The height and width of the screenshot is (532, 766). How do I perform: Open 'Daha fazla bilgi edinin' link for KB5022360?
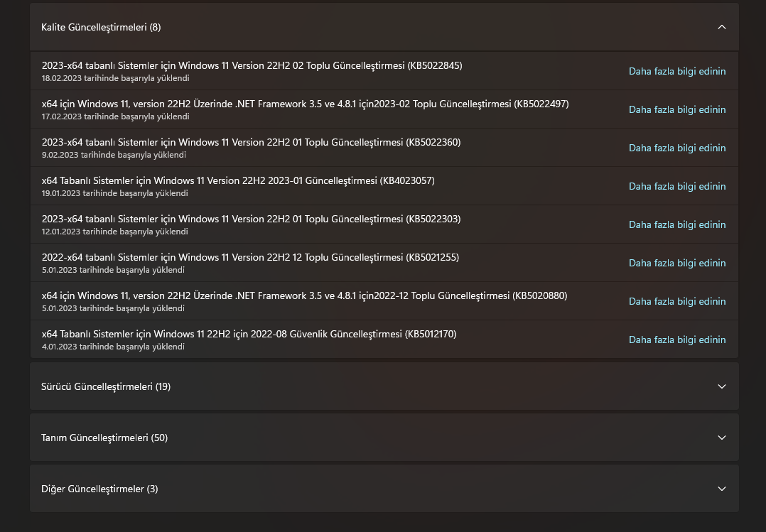click(x=677, y=148)
